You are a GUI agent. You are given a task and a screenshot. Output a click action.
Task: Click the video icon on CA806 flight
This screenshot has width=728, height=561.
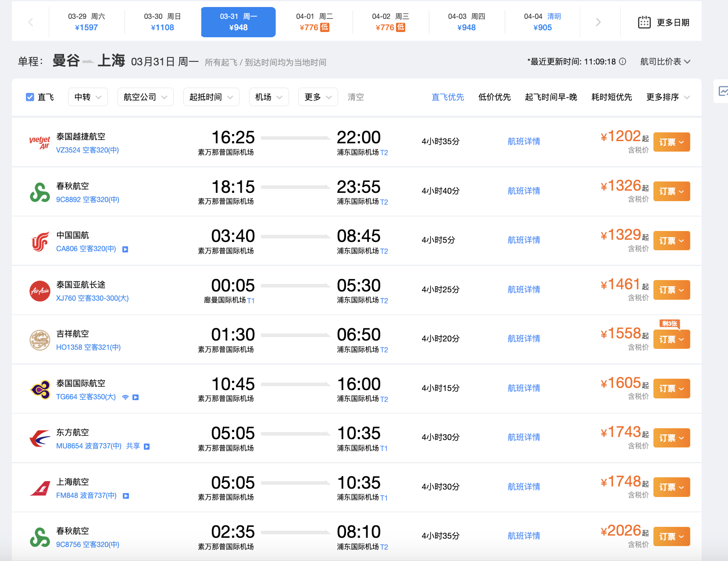tap(125, 249)
